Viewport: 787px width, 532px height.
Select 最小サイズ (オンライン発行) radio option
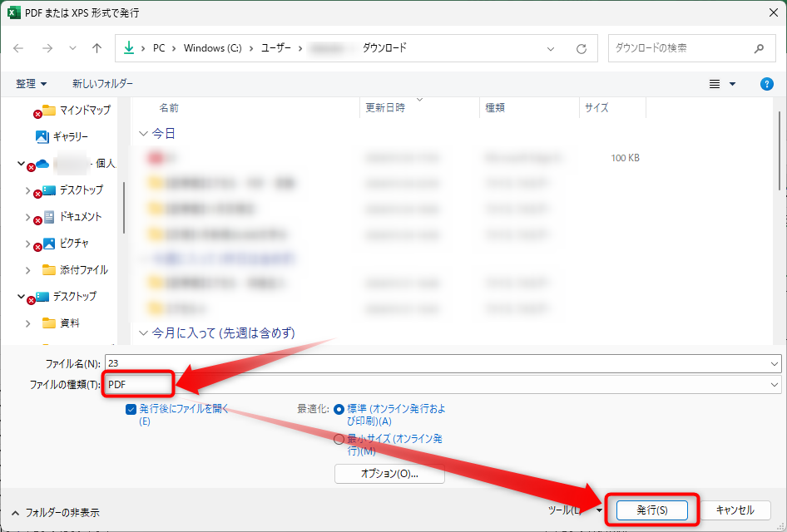[x=339, y=439]
